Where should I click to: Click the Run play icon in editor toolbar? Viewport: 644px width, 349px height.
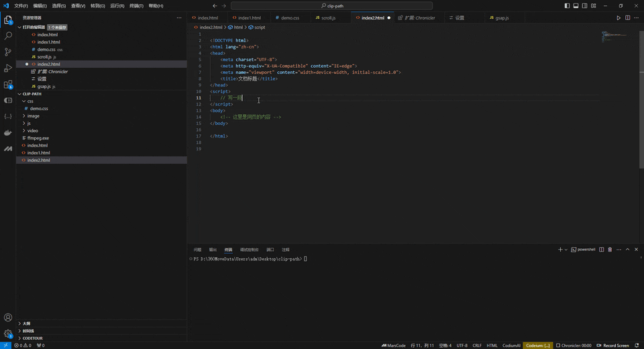pyautogui.click(x=619, y=17)
